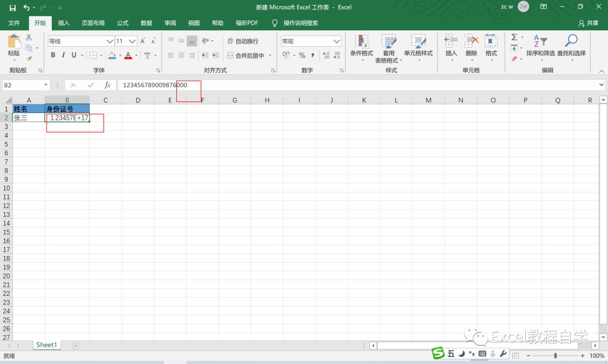Select the Sheet1 tab
Screen dimensions: 608x364
[47, 345]
